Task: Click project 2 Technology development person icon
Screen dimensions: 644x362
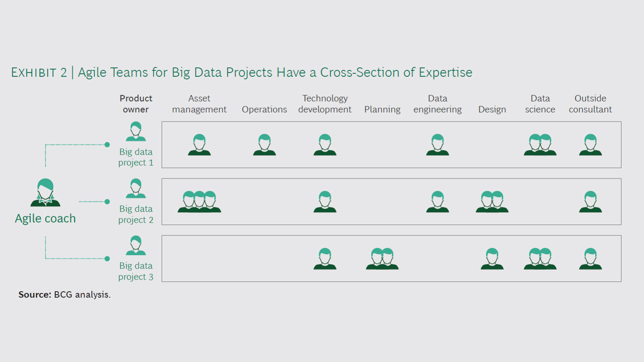Action: click(x=325, y=202)
